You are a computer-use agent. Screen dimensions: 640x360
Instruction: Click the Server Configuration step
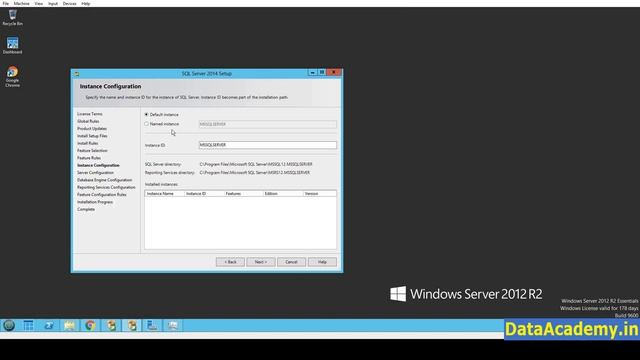coord(96,173)
